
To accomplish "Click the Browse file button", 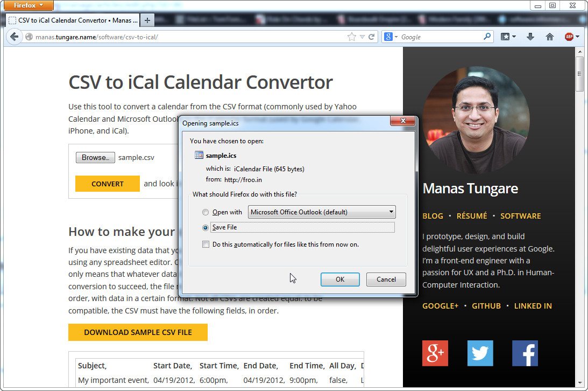I will click(95, 158).
